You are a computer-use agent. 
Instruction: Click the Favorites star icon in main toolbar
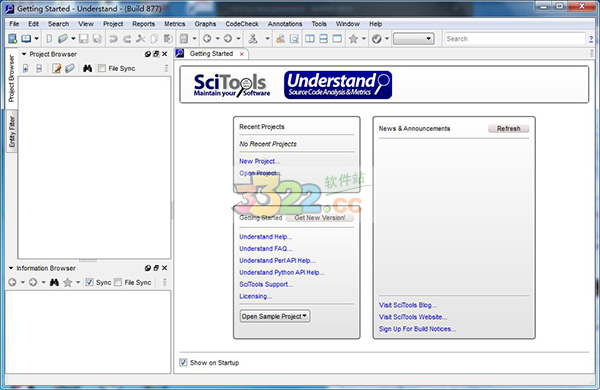(353, 39)
